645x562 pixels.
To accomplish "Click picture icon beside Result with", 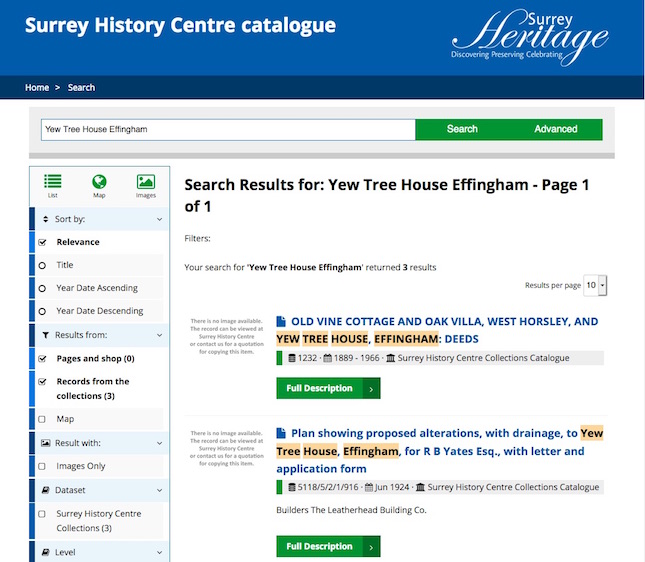I will (x=45, y=443).
